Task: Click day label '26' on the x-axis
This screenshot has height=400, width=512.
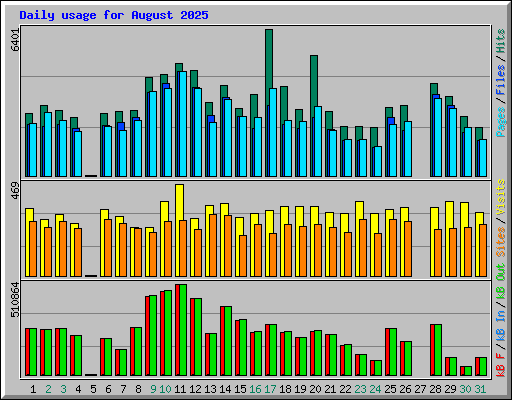Action: (x=405, y=389)
